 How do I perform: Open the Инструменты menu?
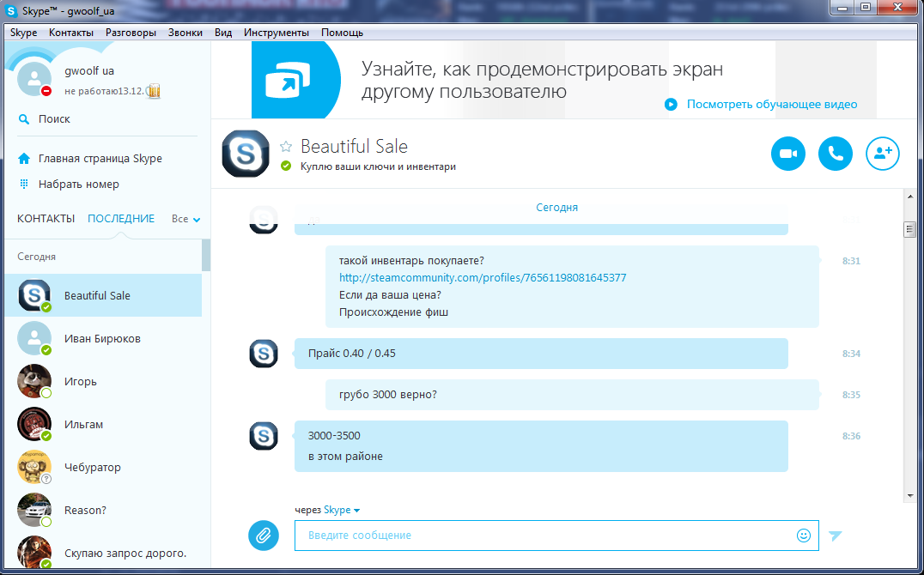click(276, 33)
